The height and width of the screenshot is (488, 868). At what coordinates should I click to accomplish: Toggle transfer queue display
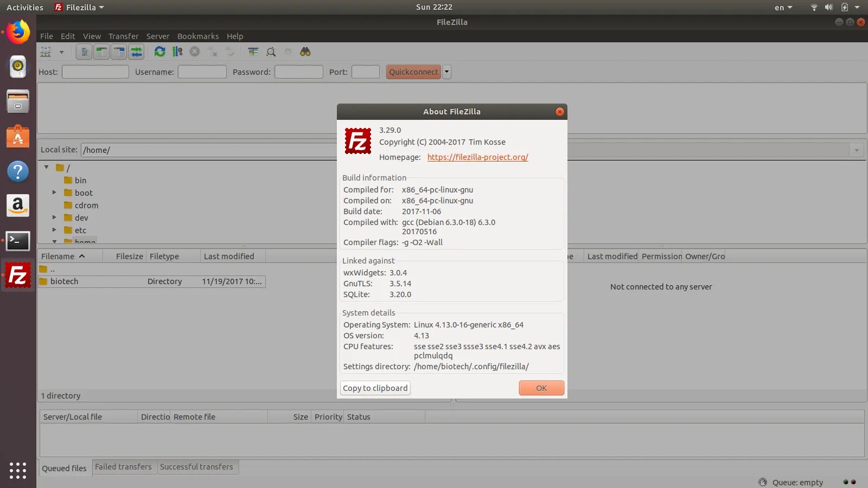tap(136, 52)
